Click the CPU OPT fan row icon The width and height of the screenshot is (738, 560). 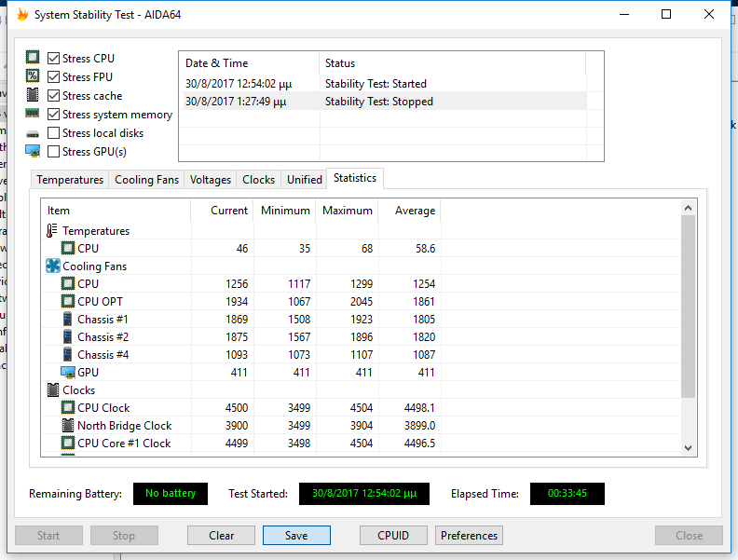click(x=68, y=301)
